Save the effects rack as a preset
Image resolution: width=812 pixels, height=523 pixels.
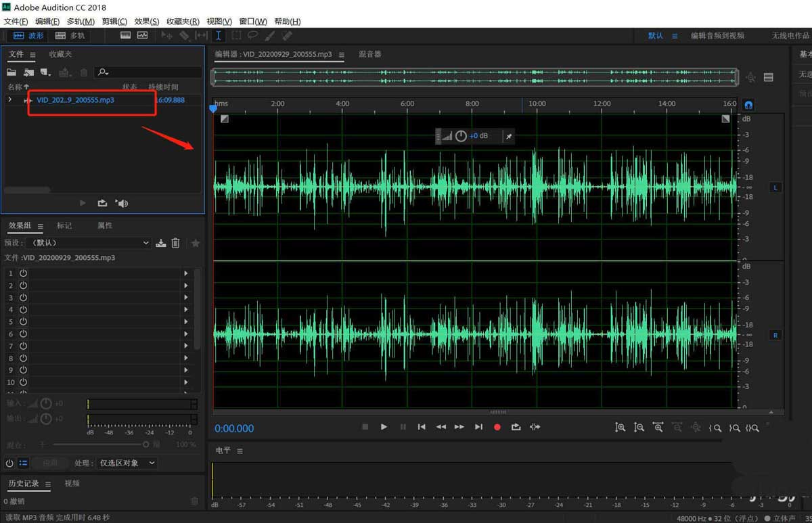point(160,243)
